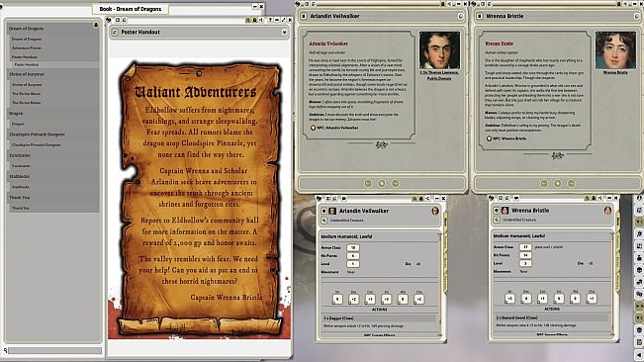
Task: Go to previous page in Arlandin story window
Action: (368, 183)
